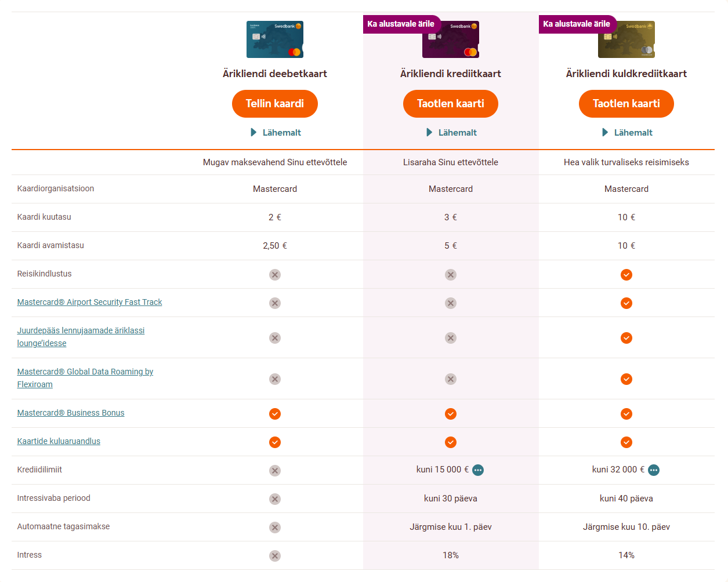Click the debit card's Intress cross icon
728x582 pixels.
point(275,556)
